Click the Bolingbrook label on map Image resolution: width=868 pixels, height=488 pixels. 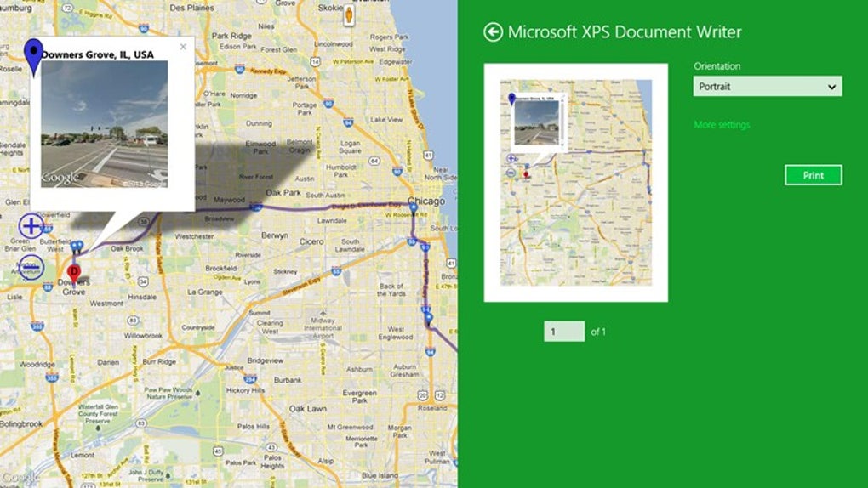[21, 424]
